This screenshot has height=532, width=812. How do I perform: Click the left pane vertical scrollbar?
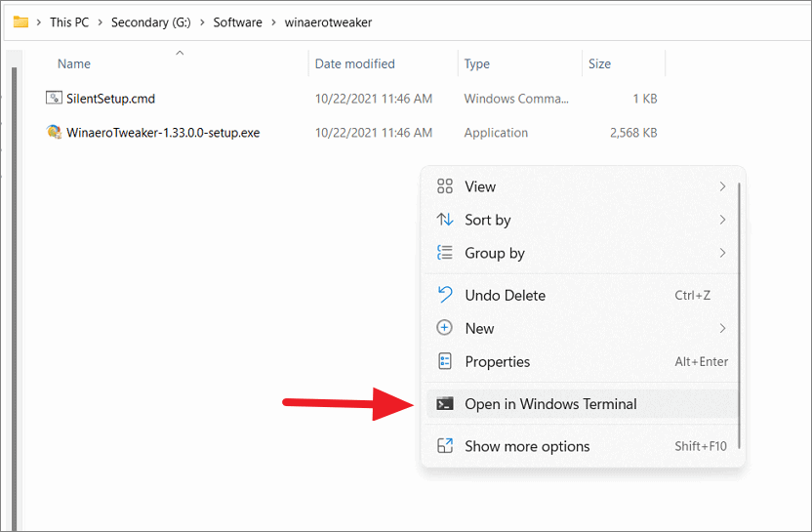click(x=15, y=298)
